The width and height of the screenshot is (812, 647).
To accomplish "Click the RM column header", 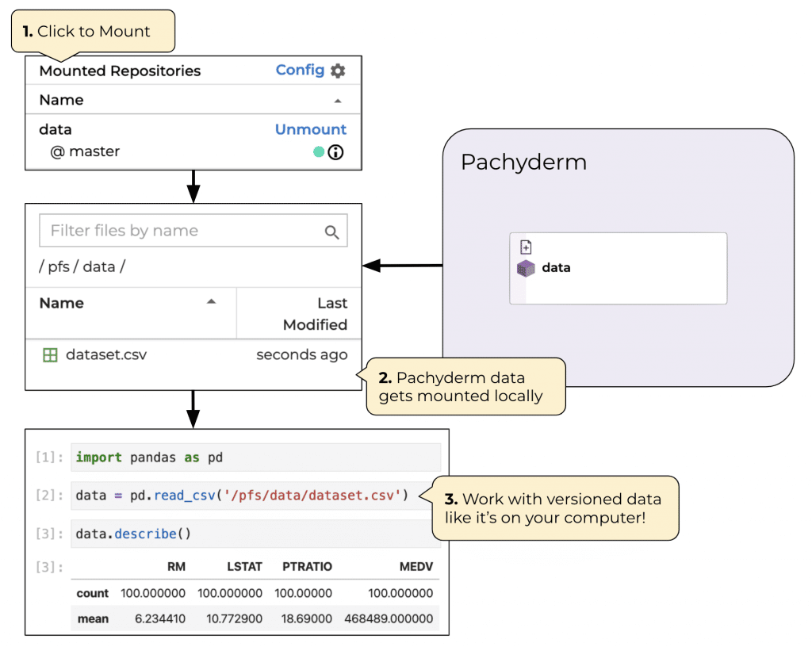I will (x=176, y=567).
